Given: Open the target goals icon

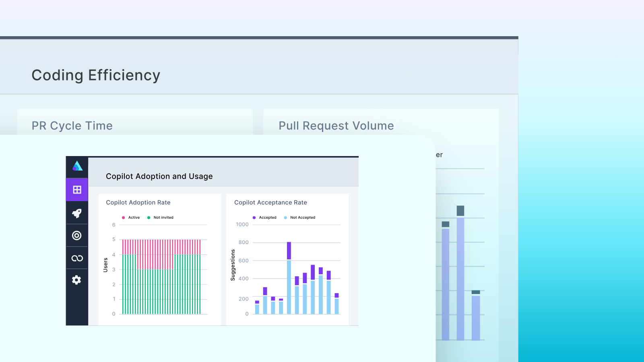Looking at the screenshot, I should tap(77, 235).
